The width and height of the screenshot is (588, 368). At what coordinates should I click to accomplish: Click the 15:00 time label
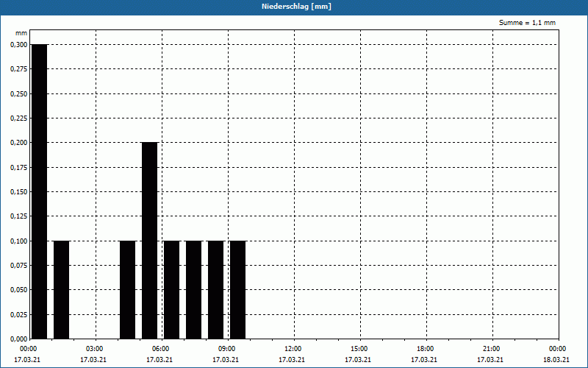(x=359, y=349)
